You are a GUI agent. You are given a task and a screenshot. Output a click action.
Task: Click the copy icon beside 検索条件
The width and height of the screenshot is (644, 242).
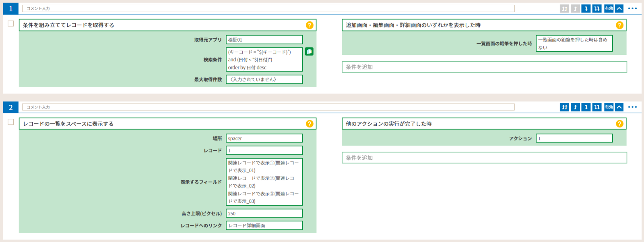pos(309,52)
